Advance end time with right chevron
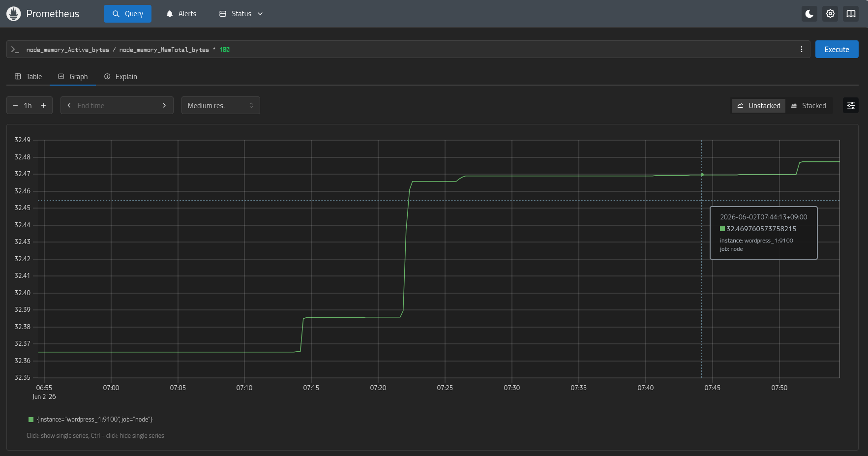Image resolution: width=868 pixels, height=456 pixels. pyautogui.click(x=164, y=105)
